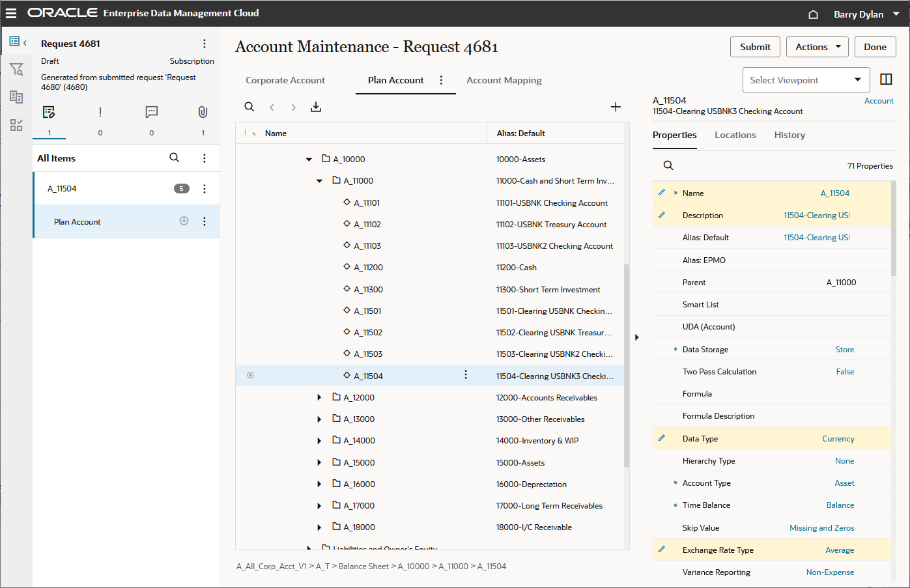The height and width of the screenshot is (588, 910).
Task: Switch to Account Mapping tab
Action: point(504,80)
